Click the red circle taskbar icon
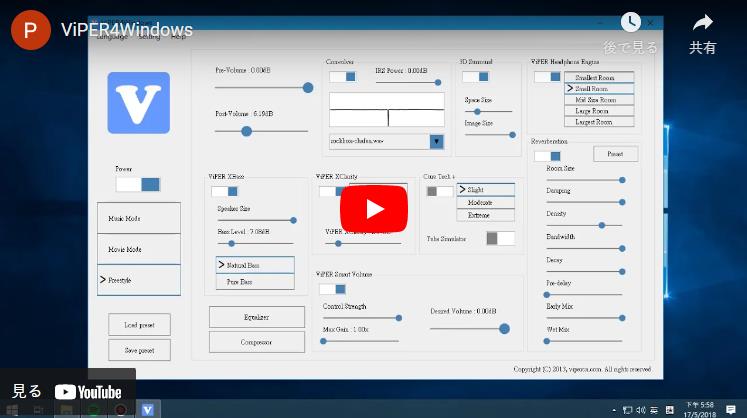This screenshot has width=747, height=418. pos(121,410)
